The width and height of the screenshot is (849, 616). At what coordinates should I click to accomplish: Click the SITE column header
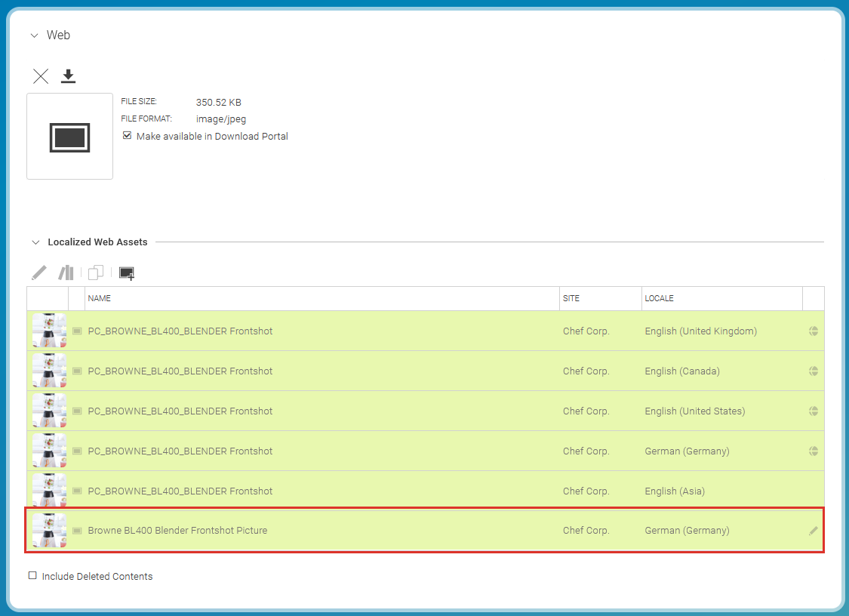pos(571,298)
